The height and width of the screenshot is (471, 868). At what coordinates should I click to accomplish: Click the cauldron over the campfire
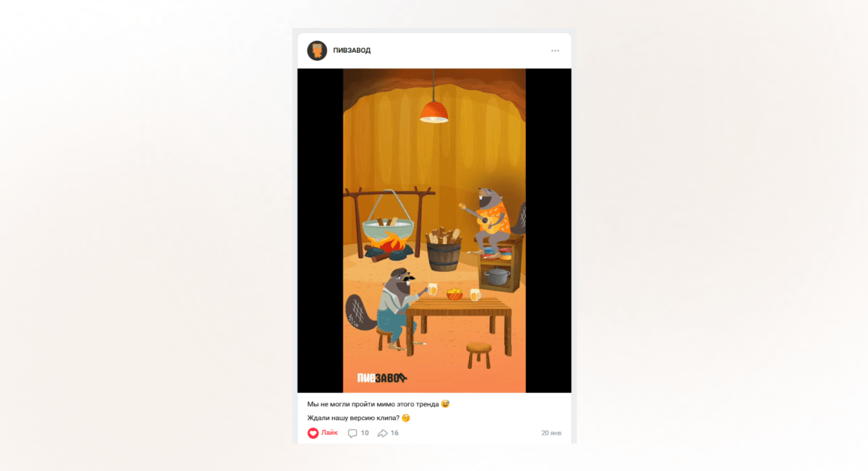388,228
